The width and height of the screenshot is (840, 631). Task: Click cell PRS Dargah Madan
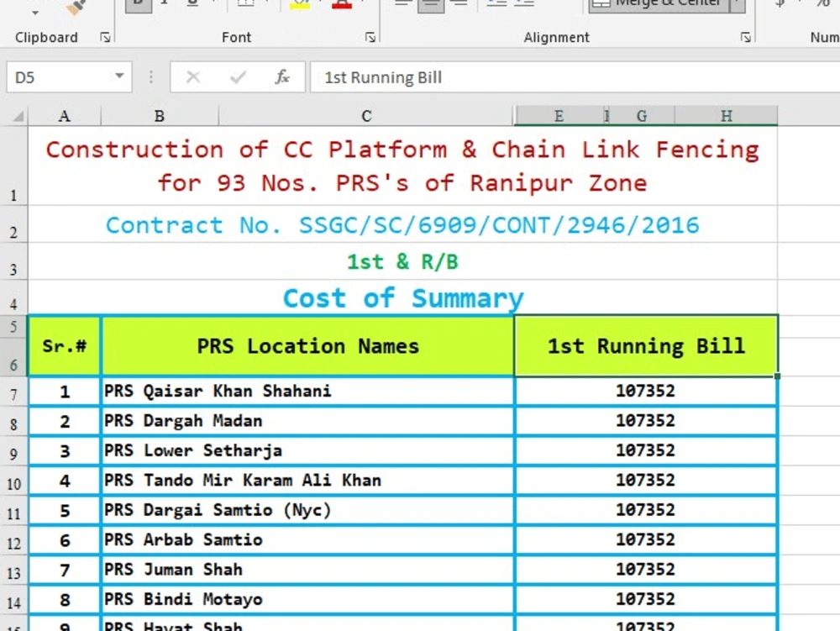tap(307, 421)
